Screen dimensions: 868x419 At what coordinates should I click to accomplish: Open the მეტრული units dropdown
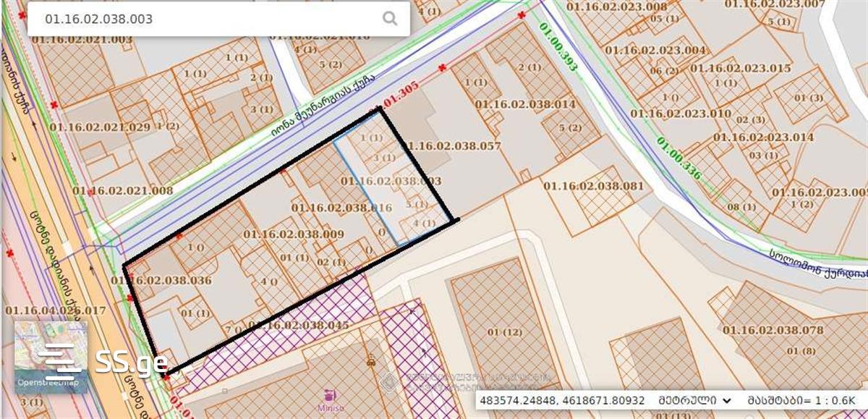[694, 400]
